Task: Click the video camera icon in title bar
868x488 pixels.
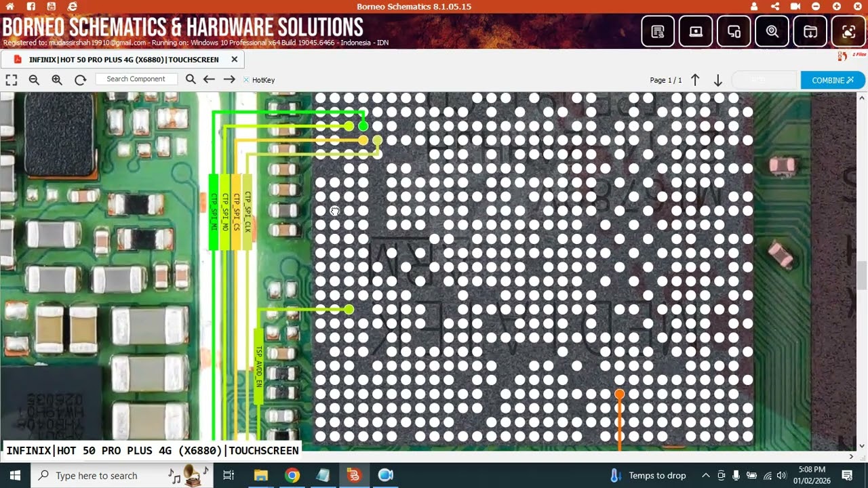Action: (795, 6)
